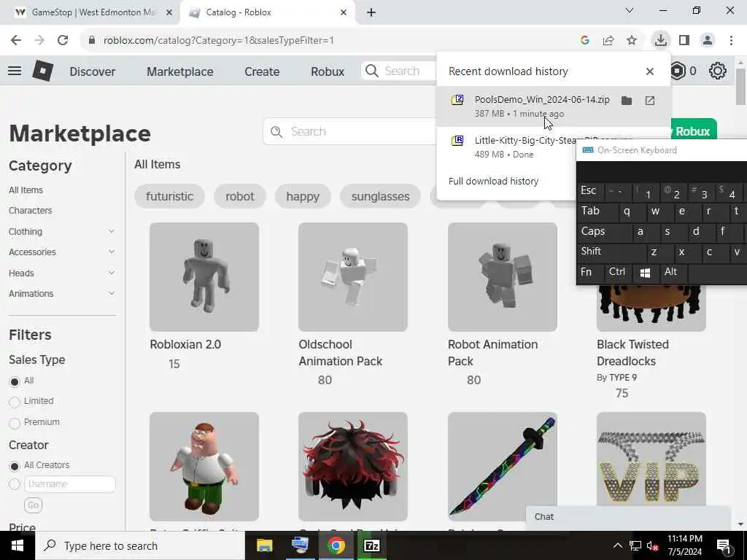Expand the Animations category
Image resolution: width=747 pixels, height=560 pixels.
(112, 293)
